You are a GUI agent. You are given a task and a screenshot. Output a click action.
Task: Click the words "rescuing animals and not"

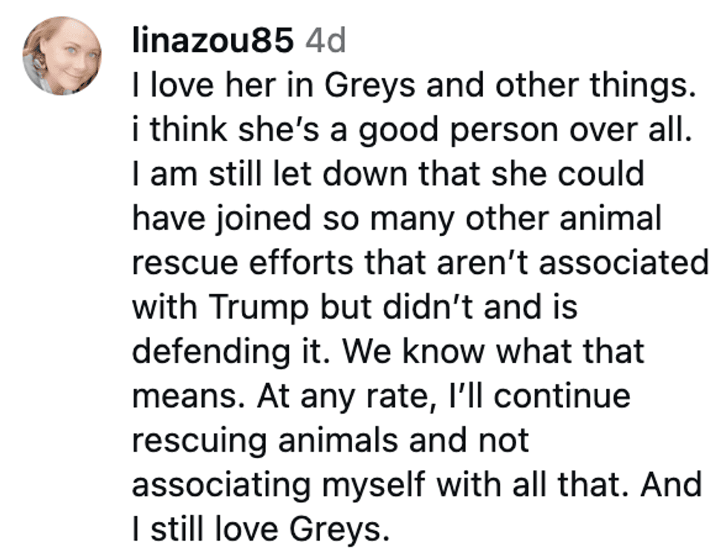click(330, 439)
